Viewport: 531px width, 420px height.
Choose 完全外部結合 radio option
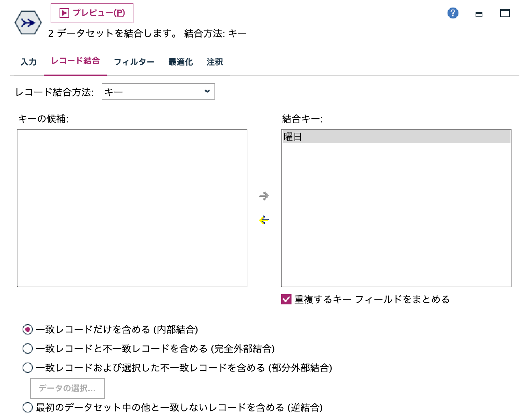pos(27,349)
